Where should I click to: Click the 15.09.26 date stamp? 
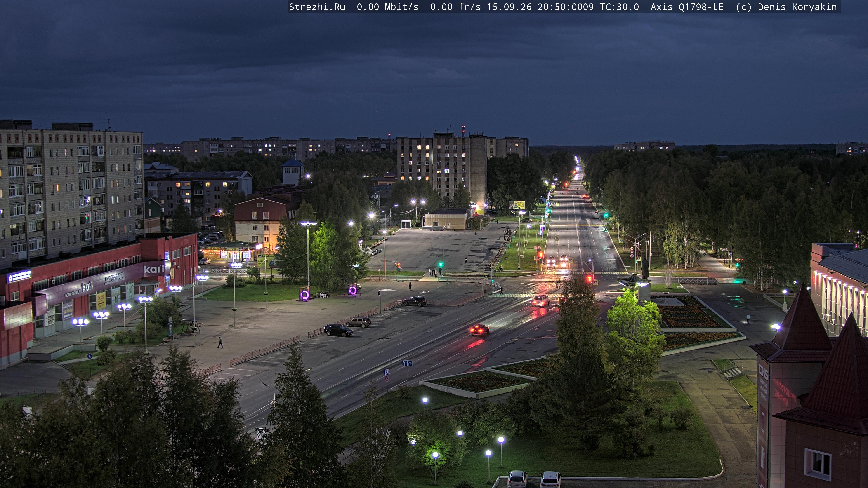509,7
